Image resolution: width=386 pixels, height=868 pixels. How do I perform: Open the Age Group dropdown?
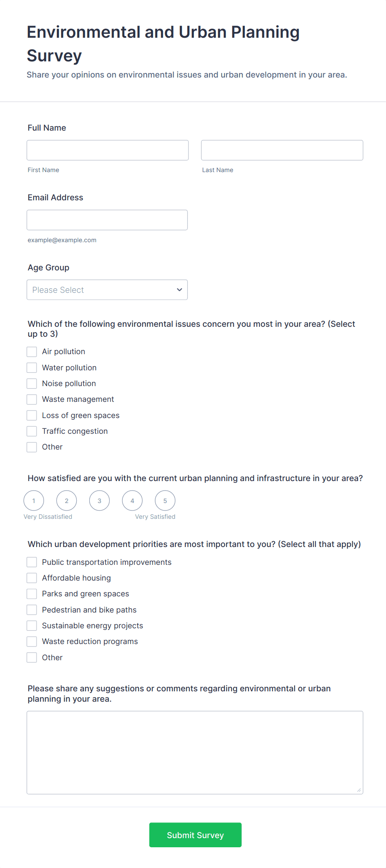(x=107, y=290)
